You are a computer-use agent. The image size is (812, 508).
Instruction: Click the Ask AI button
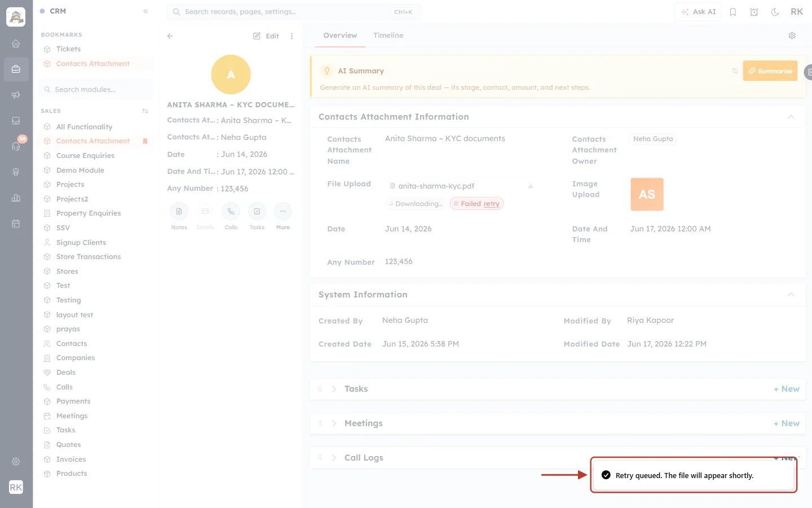(698, 12)
